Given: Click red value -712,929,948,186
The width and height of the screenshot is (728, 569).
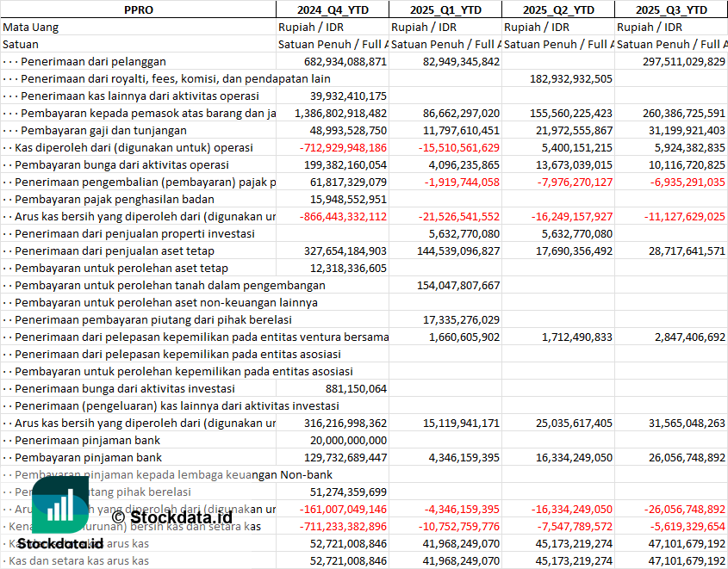Looking at the screenshot, I should (x=343, y=148).
